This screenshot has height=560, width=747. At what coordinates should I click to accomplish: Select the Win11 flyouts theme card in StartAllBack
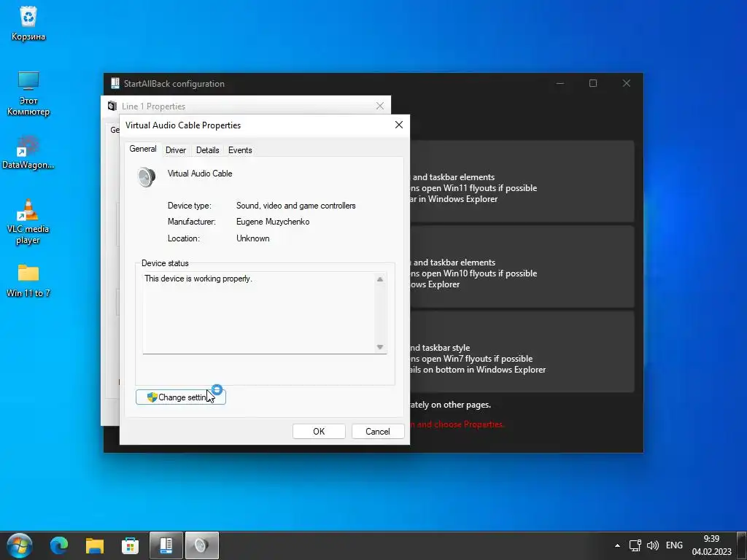point(522,182)
